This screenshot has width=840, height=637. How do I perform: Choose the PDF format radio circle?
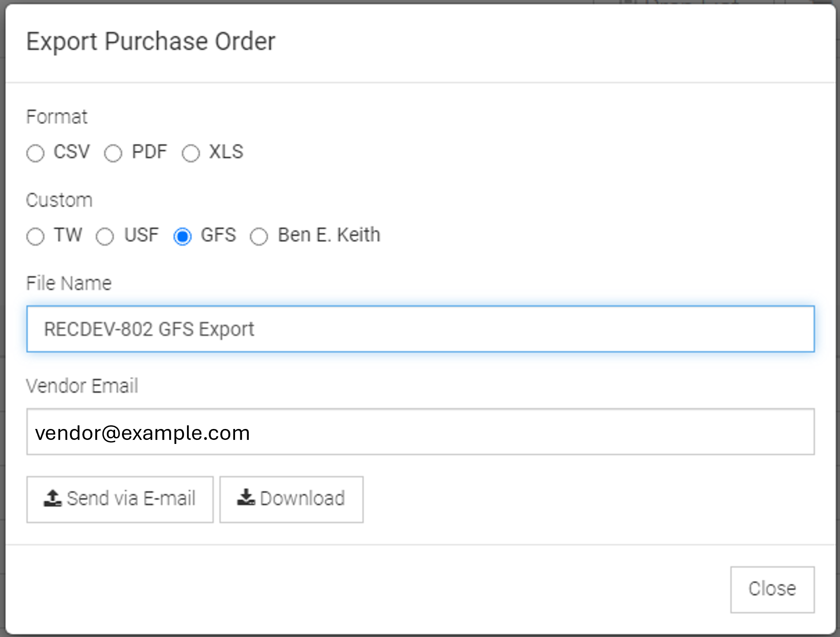[x=113, y=153]
